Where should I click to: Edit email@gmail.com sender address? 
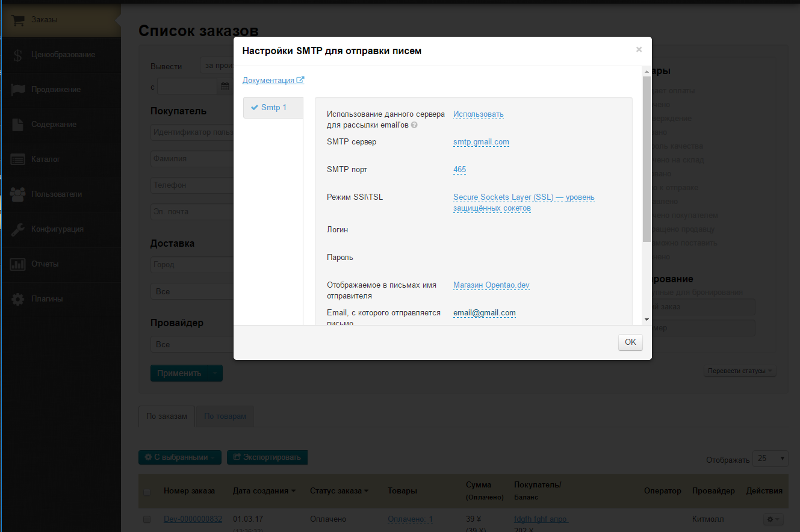click(485, 313)
